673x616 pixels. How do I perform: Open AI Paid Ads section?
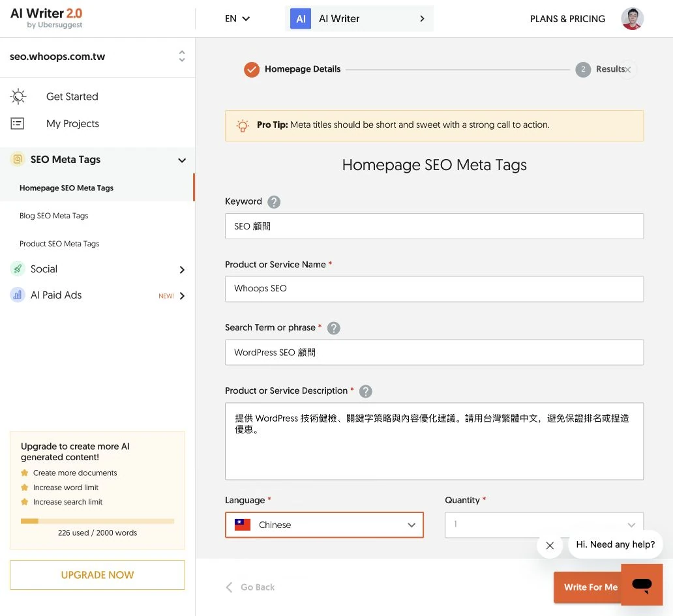[x=56, y=295]
